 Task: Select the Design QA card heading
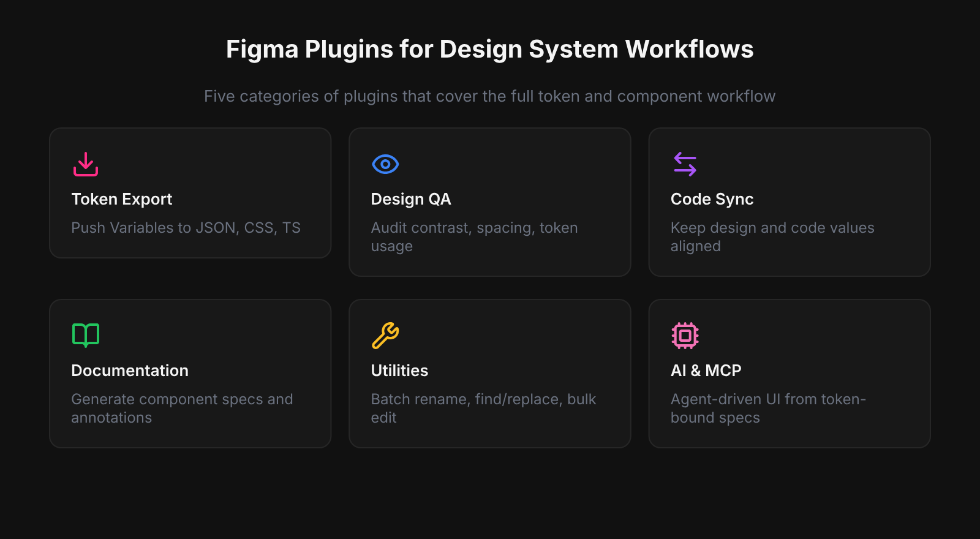point(411,199)
